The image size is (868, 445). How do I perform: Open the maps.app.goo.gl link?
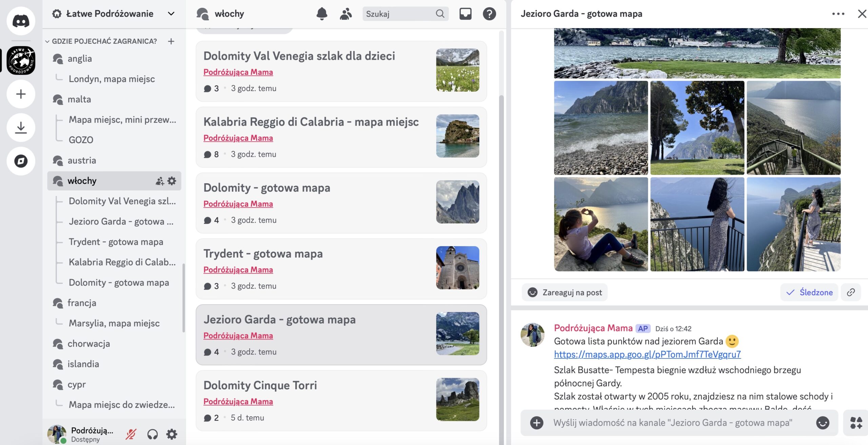click(647, 354)
